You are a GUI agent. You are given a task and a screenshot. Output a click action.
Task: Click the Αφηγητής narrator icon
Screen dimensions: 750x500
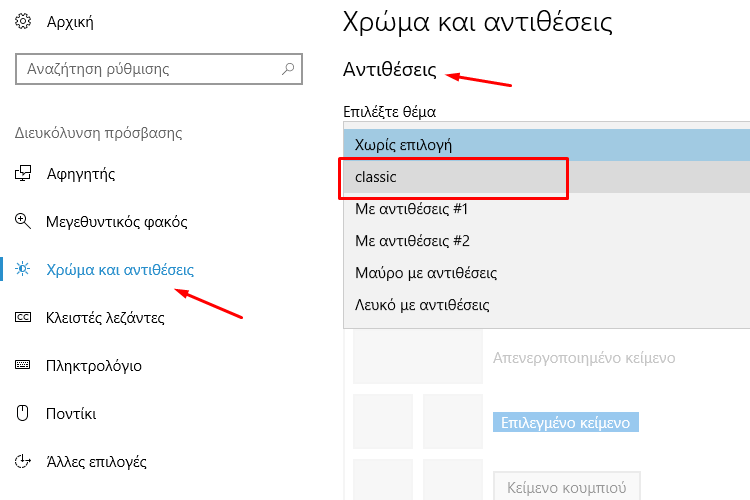pos(23,173)
